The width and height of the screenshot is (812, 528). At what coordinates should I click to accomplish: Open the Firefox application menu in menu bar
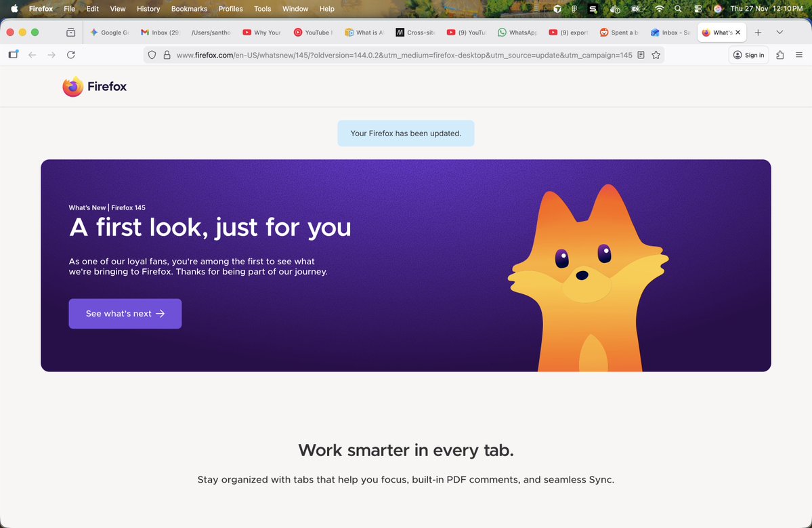41,9
